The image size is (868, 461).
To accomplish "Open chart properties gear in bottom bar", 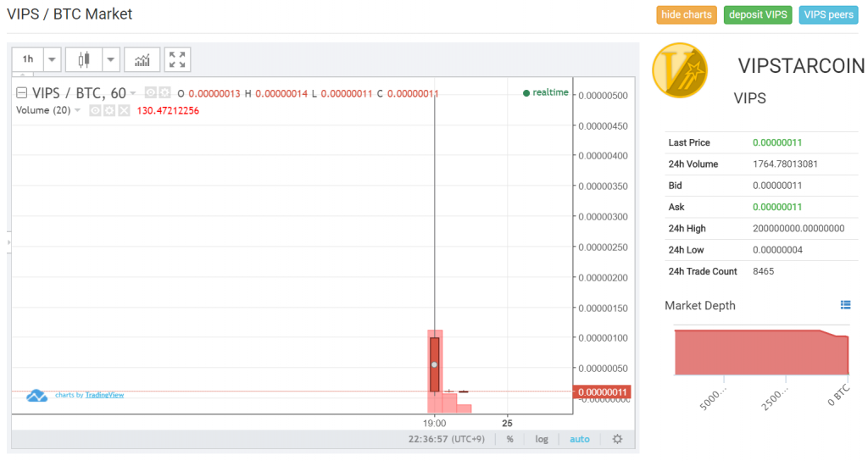I will coord(617,439).
